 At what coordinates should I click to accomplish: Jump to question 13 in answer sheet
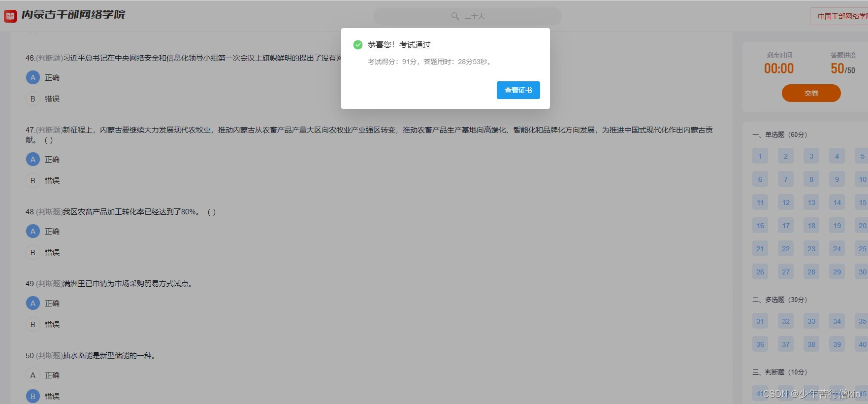coord(811,202)
